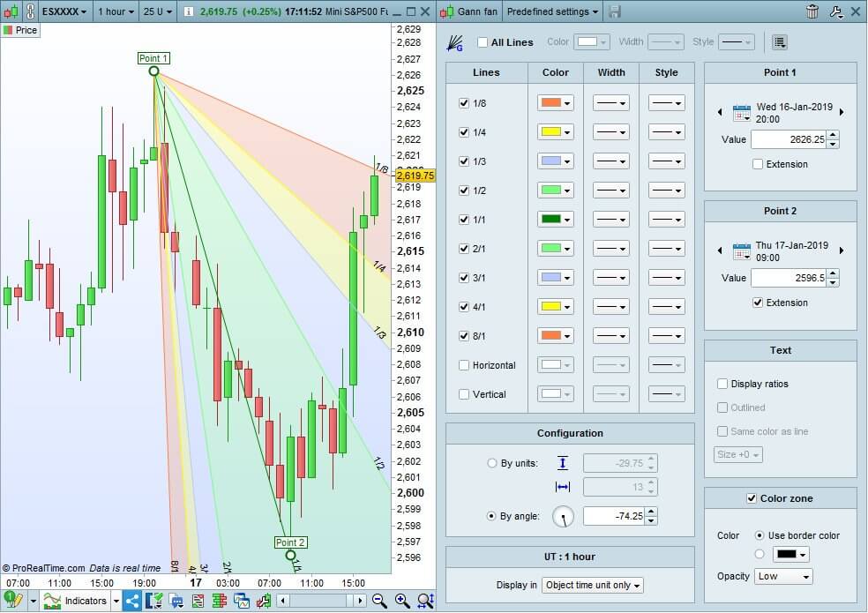Screen dimensions: 868x613
Task: Click the Point 2 Value input field
Action: [x=788, y=278]
